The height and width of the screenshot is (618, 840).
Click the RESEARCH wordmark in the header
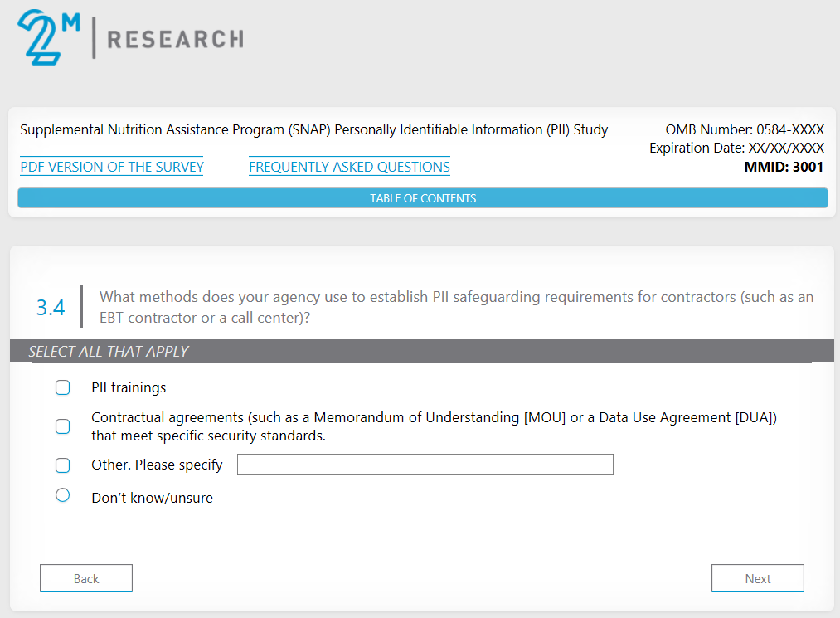pyautogui.click(x=175, y=39)
